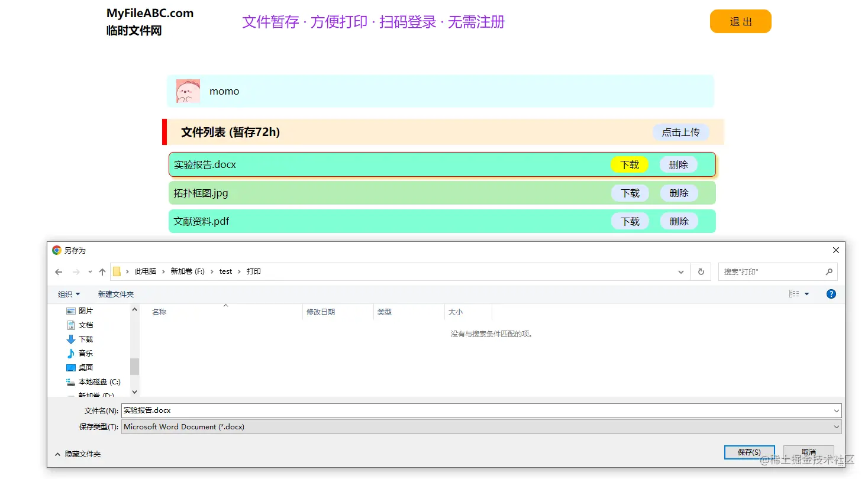Click the 取消 button
The width and height of the screenshot is (868, 479).
[808, 452]
